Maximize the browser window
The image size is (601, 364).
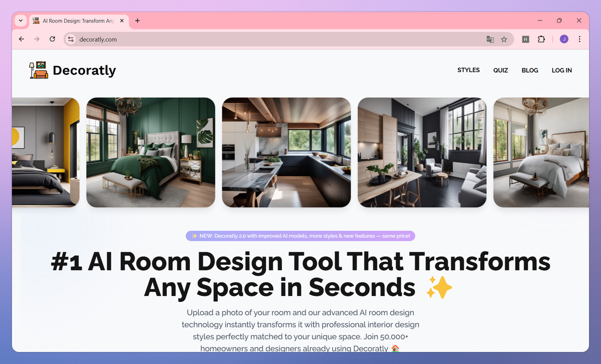559,21
